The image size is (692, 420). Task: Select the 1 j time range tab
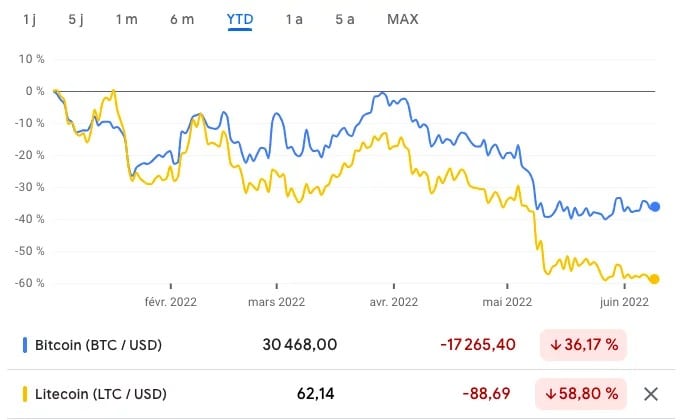[30, 19]
